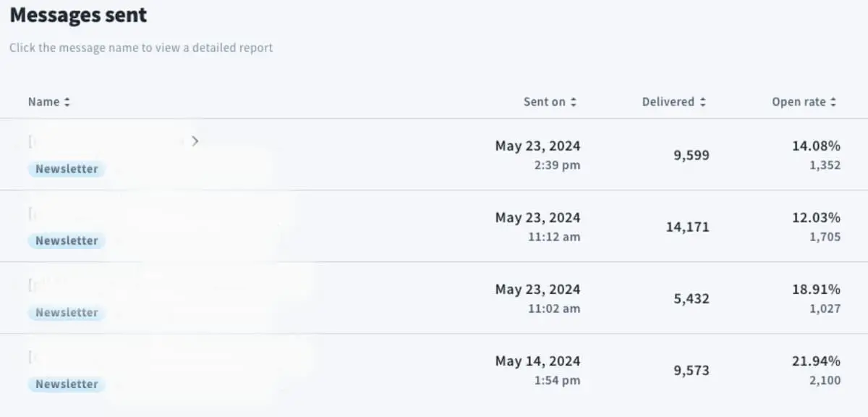
Task: Select the Newsletter tag on the second row
Action: tap(66, 240)
